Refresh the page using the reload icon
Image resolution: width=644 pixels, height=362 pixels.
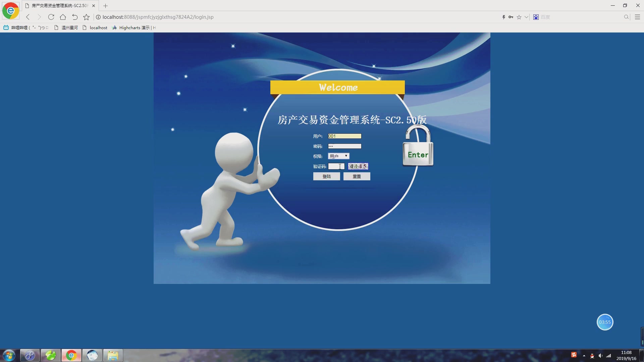51,17
